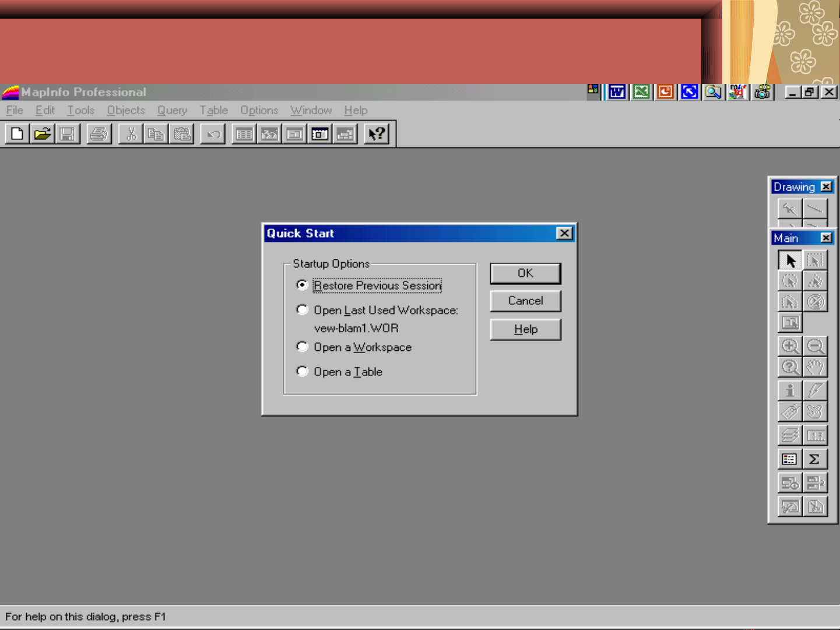Select the Radius Select tool
Viewport: 840px width, 630px height.
click(x=790, y=281)
